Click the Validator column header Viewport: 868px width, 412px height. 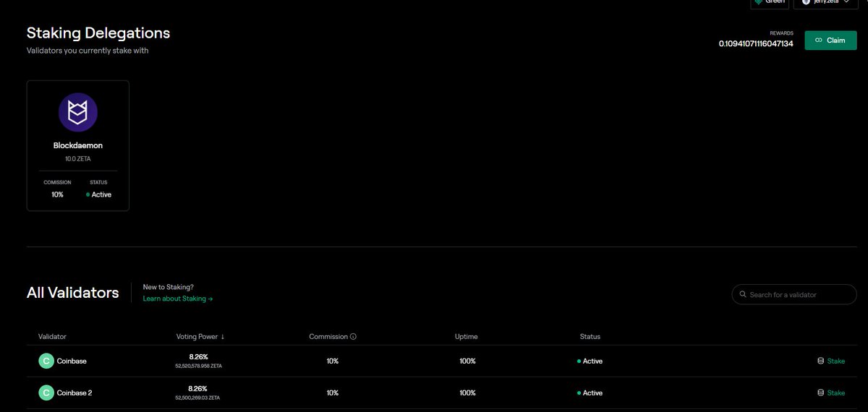[x=52, y=337]
